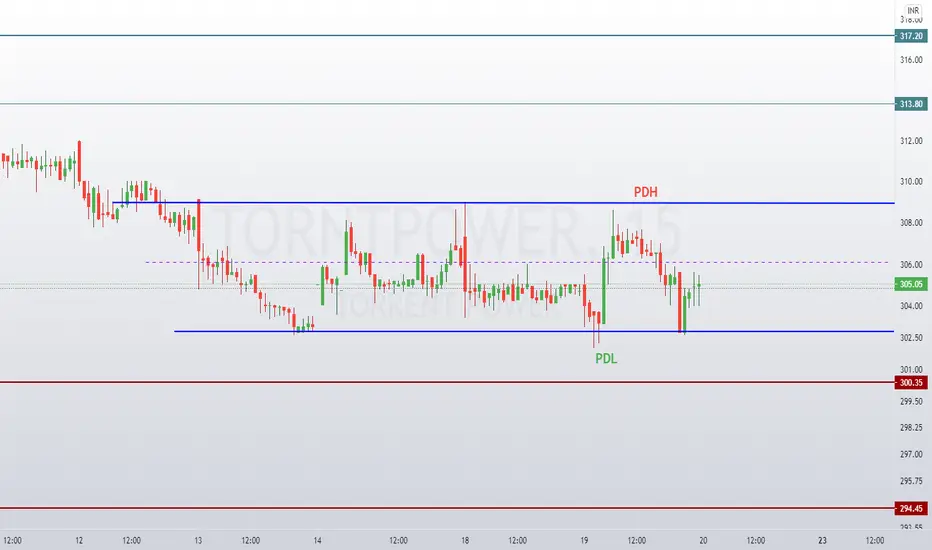Click the INR currency button

pyautogui.click(x=913, y=11)
